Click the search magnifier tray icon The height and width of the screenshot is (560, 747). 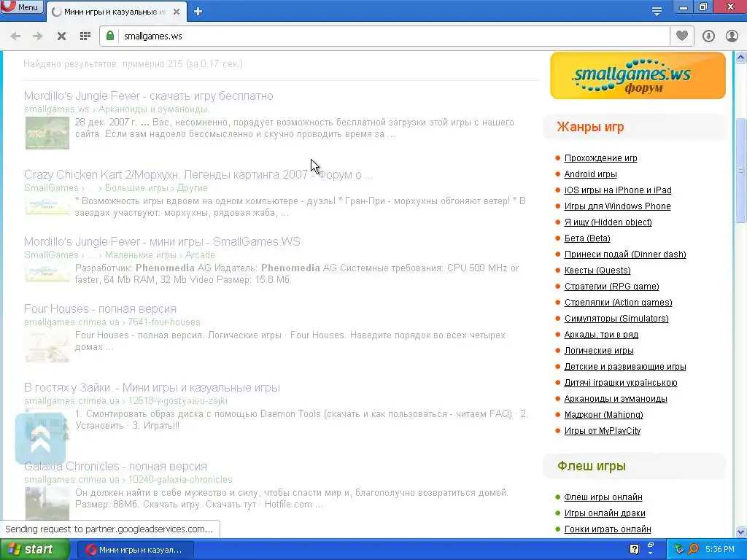(x=693, y=549)
